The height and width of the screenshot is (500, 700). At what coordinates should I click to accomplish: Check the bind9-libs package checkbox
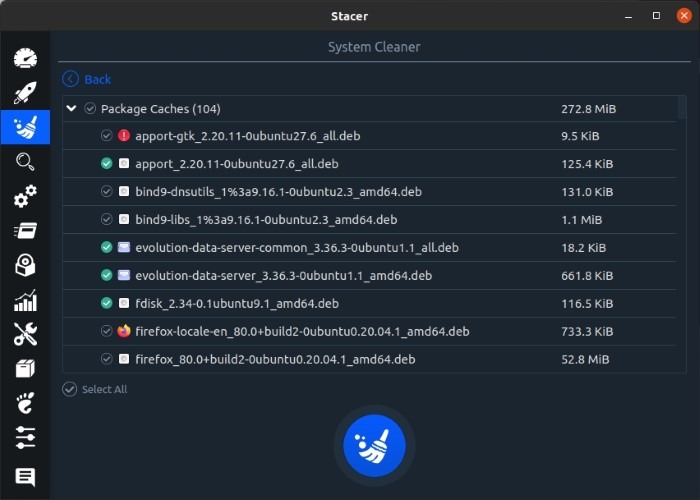point(106,219)
